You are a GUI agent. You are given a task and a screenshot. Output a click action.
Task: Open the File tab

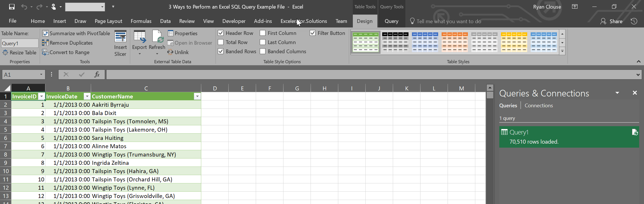[x=13, y=21]
